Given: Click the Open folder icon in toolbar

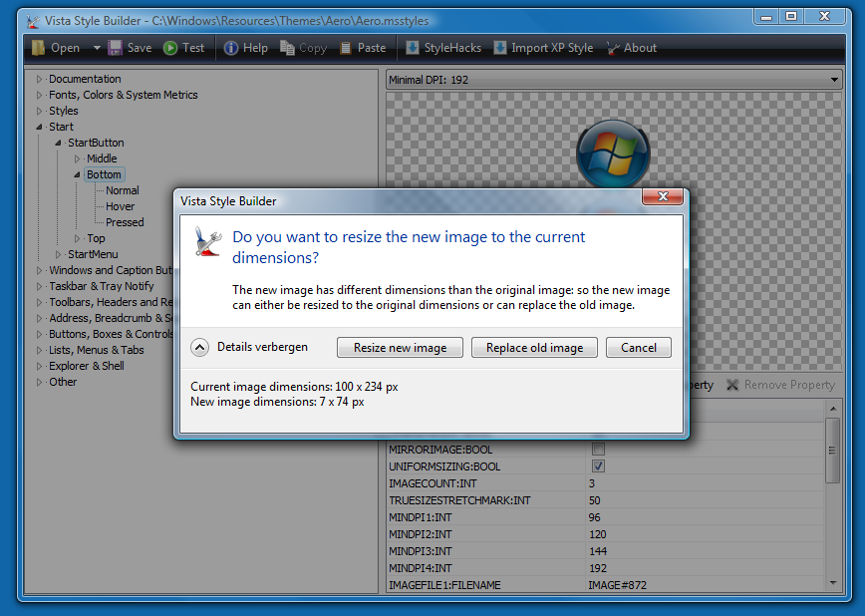Looking at the screenshot, I should (x=39, y=48).
